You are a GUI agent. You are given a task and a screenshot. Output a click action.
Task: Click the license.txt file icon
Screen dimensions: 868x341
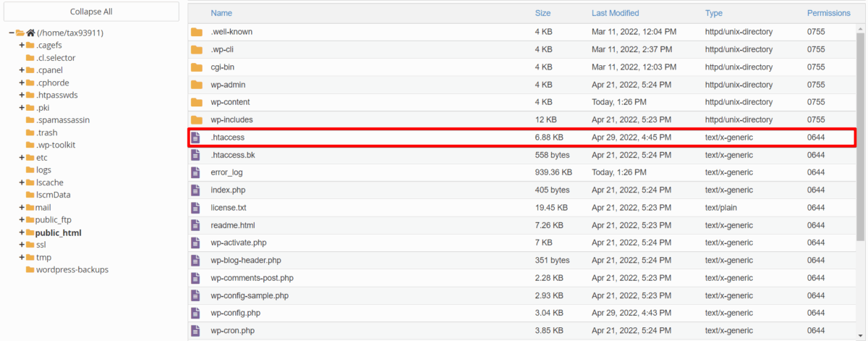195,208
